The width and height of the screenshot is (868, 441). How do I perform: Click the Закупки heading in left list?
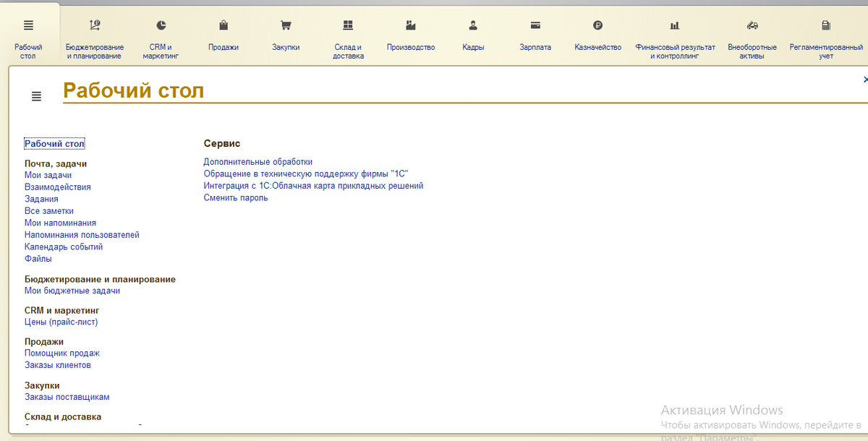42,385
